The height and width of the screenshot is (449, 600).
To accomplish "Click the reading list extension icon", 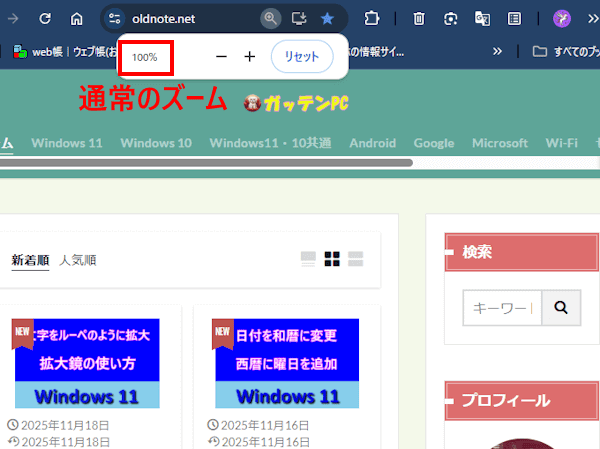I will pyautogui.click(x=514, y=18).
